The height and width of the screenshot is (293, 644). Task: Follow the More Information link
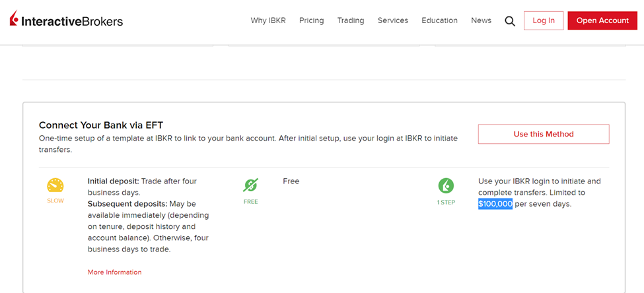pos(114,272)
